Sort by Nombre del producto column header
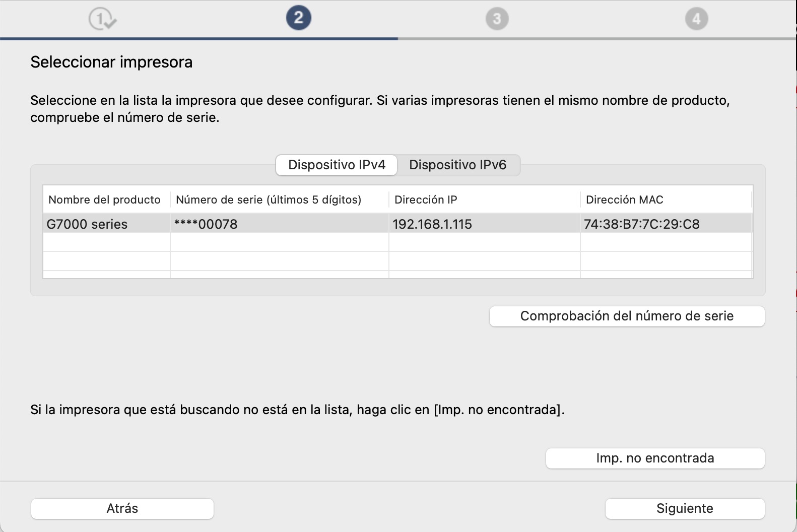The height and width of the screenshot is (532, 797). tap(105, 200)
